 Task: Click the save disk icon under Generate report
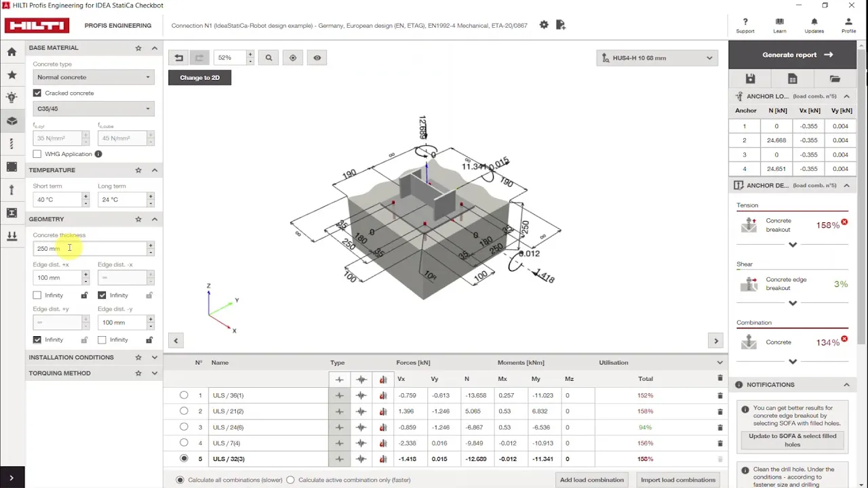[750, 79]
